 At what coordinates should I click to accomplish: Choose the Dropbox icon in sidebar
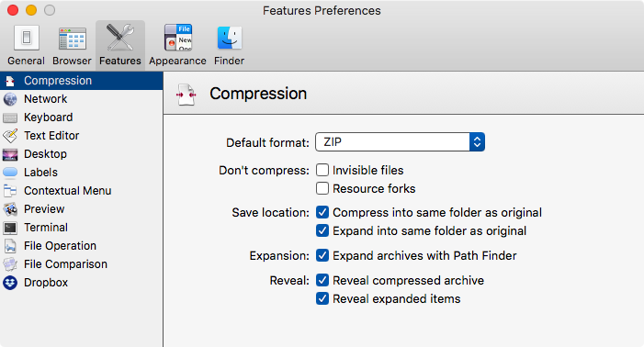(x=10, y=283)
